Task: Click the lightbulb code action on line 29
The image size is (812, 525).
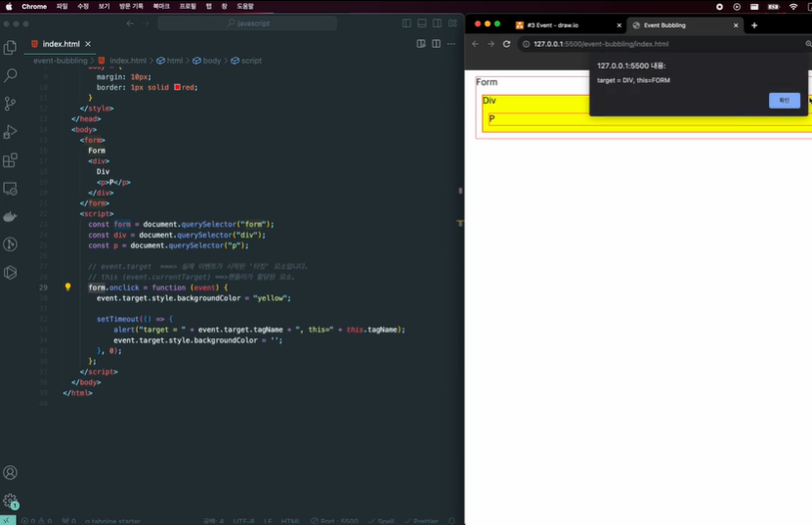Action: (67, 287)
